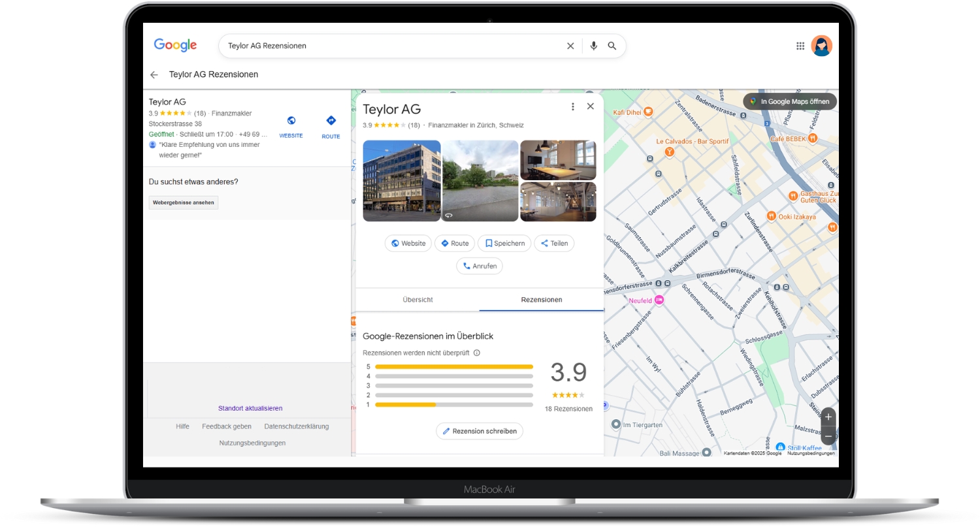The height and width of the screenshot is (527, 980).
Task: Save the place with Speichern
Action: point(504,244)
